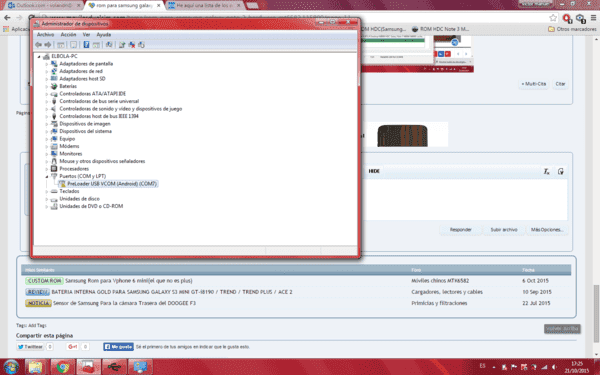The width and height of the screenshot is (600, 375).
Task: Click the Uninstall device icon with red X
Action: point(132,45)
